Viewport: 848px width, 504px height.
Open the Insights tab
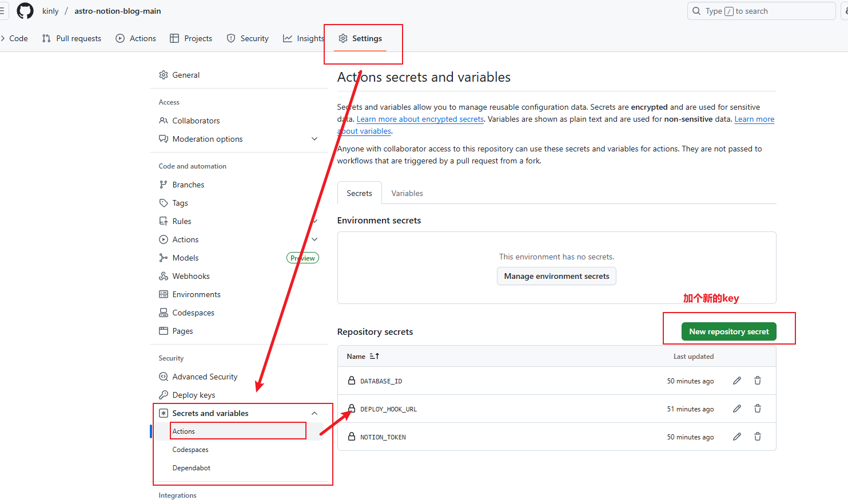pos(304,38)
